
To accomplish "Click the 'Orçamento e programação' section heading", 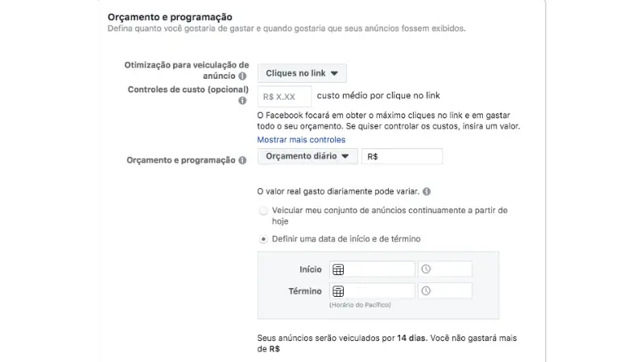I will (170, 16).
